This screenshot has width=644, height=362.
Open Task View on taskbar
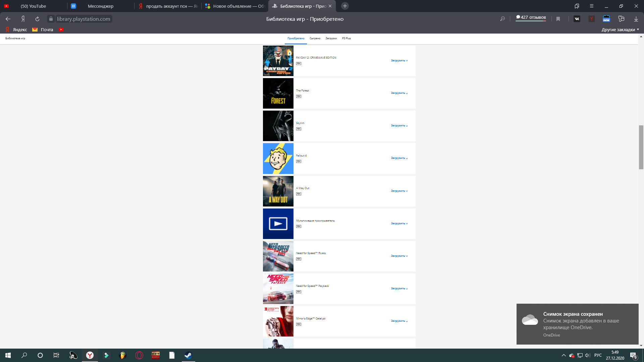56,355
